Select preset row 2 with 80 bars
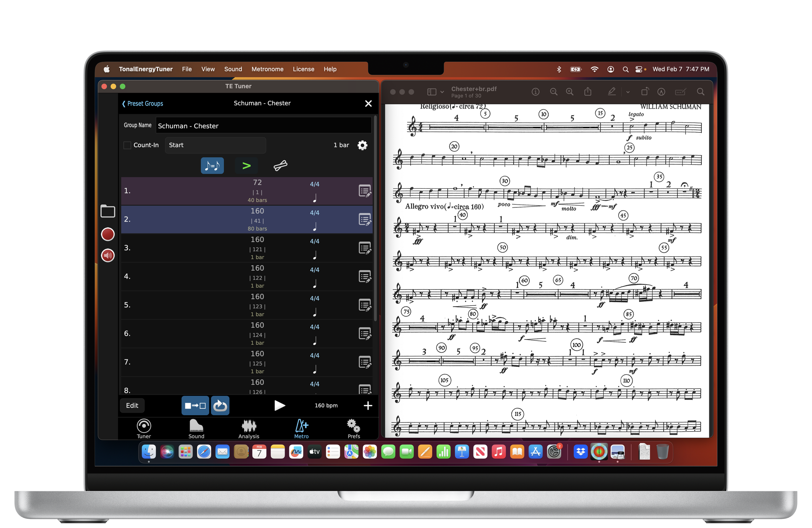The height and width of the screenshot is (528, 812). (x=246, y=220)
